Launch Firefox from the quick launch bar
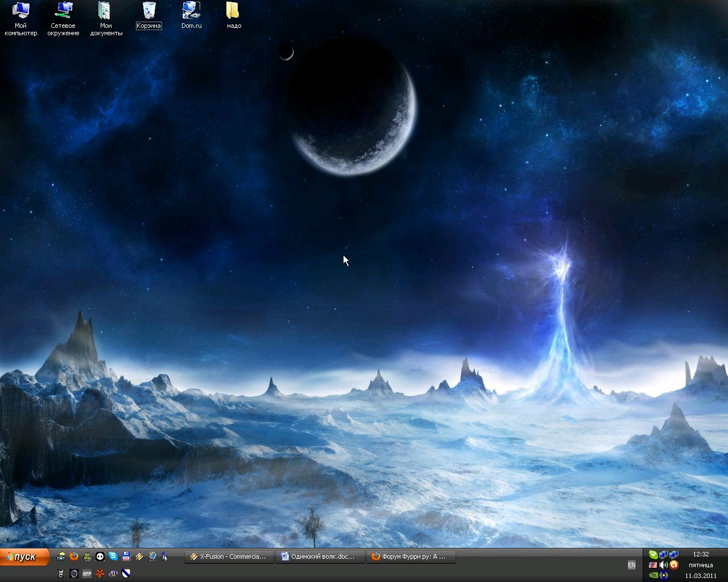 [x=74, y=557]
